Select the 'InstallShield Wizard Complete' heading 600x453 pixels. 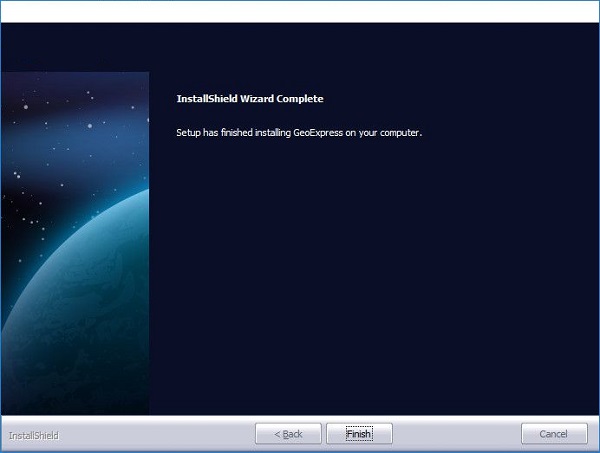click(250, 99)
